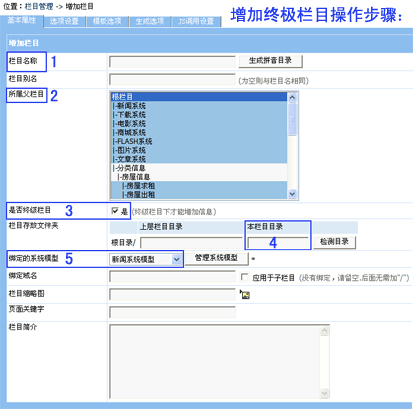Viewport: 414px width, 409px height.
Task: Pick 商城系统 from the parent list
Action: click(x=199, y=132)
